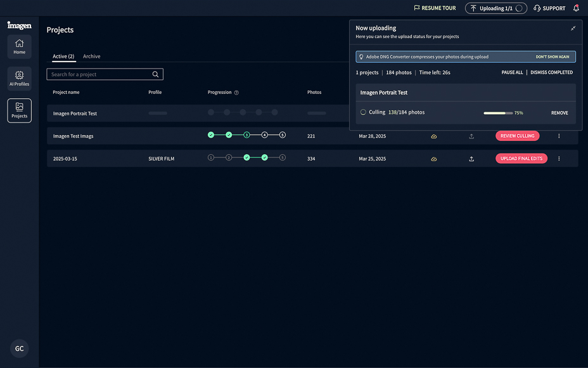The image size is (588, 368).
Task: Click the Photos column header
Action: [314, 93]
